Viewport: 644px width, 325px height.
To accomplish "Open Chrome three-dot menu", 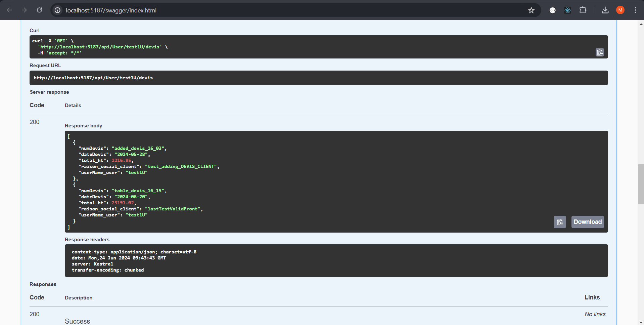I will click(x=635, y=10).
